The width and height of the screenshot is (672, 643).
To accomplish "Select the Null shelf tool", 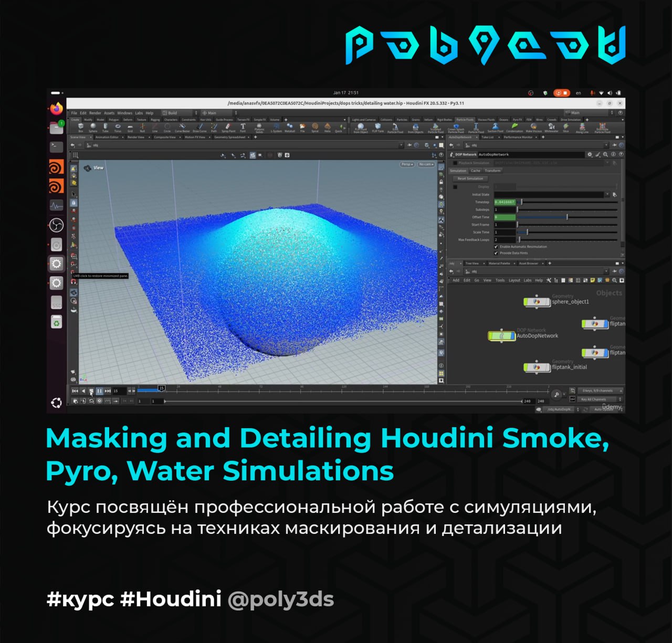I will click(142, 128).
